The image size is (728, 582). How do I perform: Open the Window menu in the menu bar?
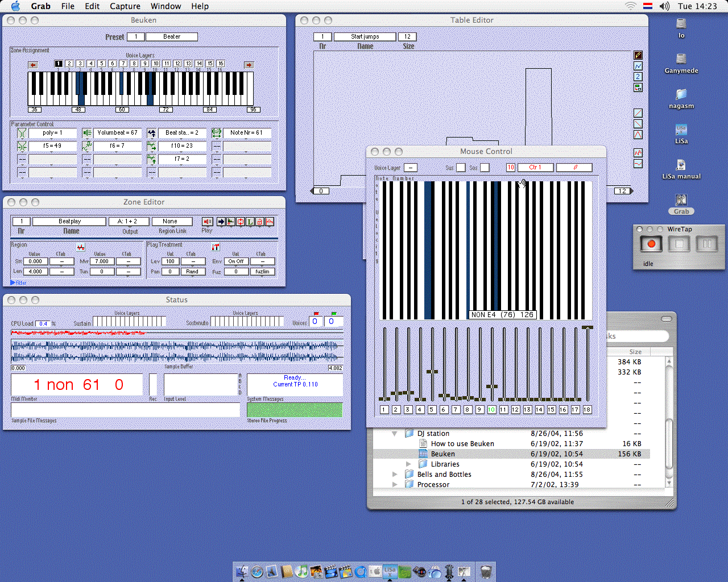(166, 6)
